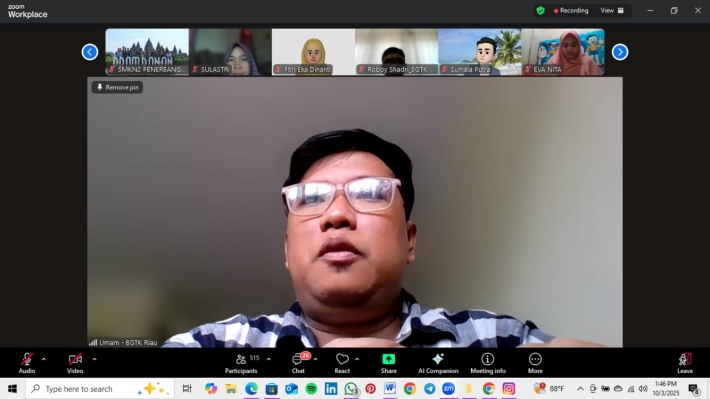Open the Chat panel
Viewport: 710px width, 399px height.
[x=298, y=363]
